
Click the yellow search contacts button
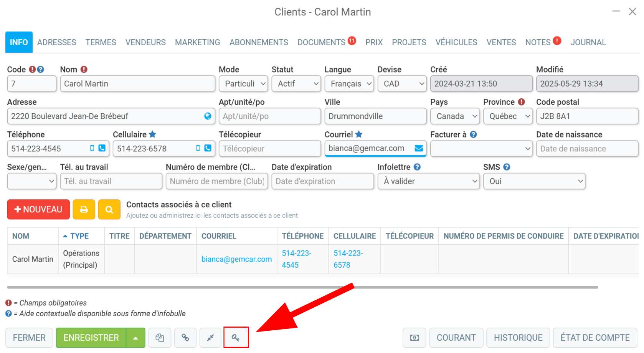tap(109, 209)
